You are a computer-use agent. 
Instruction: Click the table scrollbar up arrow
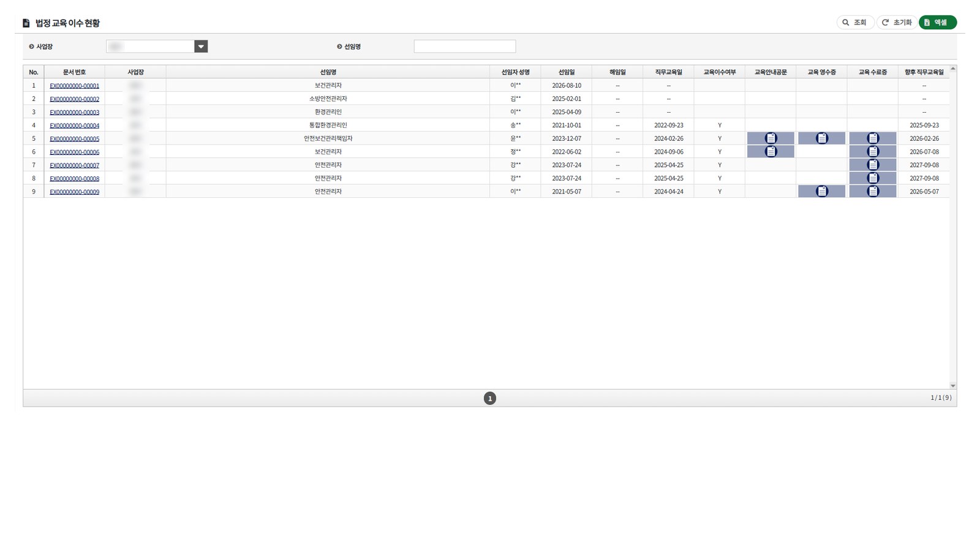(952, 69)
